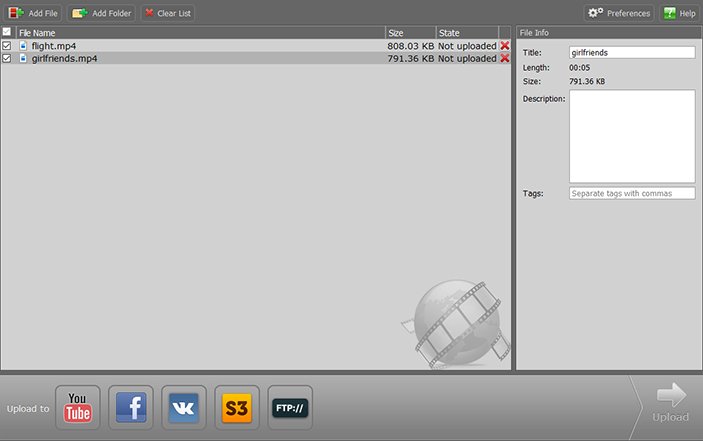The width and height of the screenshot is (703, 441).
Task: Clear the file list with Clear List
Action: tap(168, 13)
